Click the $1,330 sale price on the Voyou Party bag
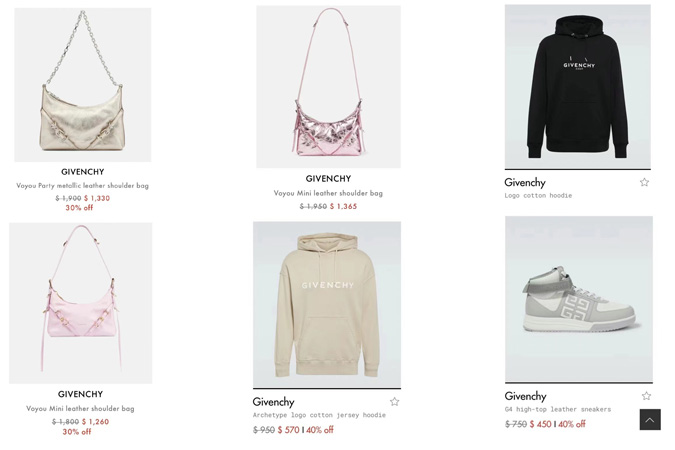675x450 pixels. pos(97,198)
